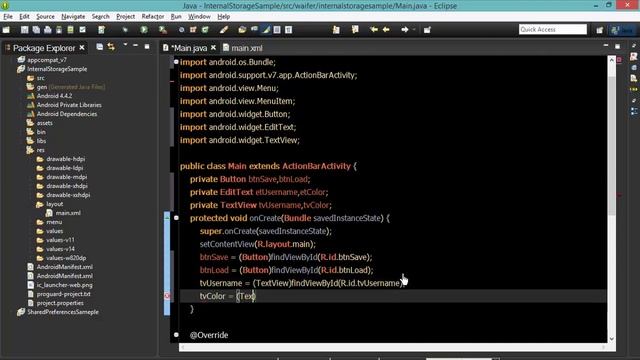Collapse the onCreate method fold marker
The width and height of the screenshot is (640, 360).
coord(176,218)
